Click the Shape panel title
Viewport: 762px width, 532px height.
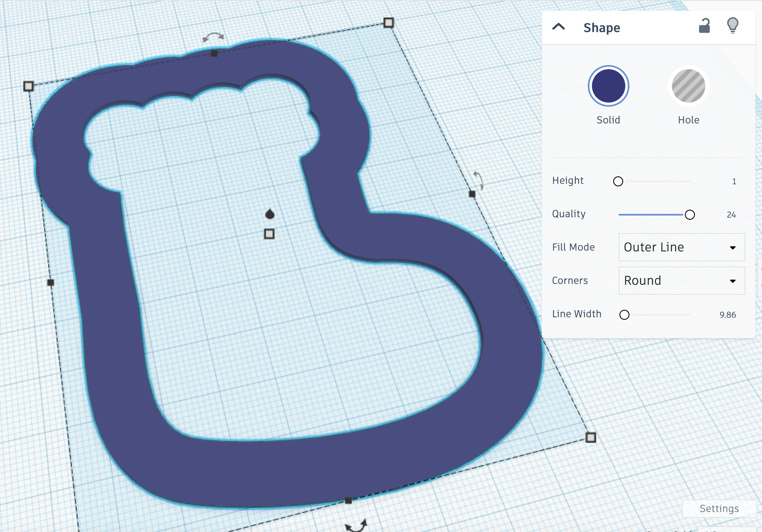[602, 27]
